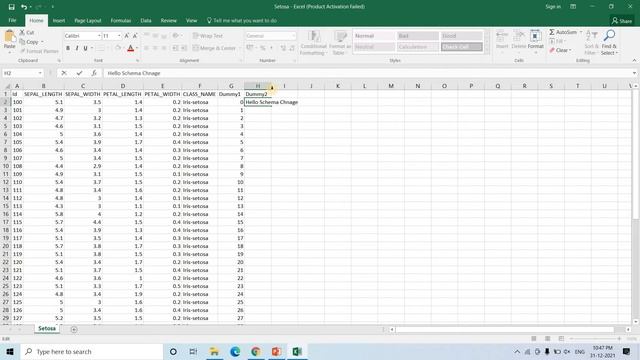Screen dimensions: 640x360
Task: Click the Paste clipboard icon
Action: (x=9, y=37)
